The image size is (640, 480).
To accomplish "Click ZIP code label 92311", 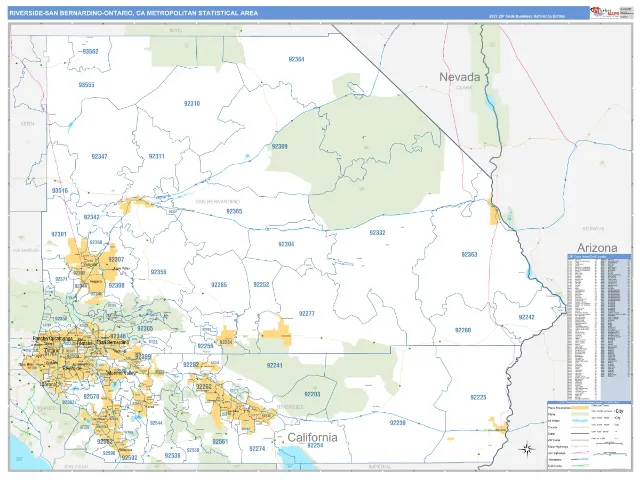I will [x=157, y=156].
